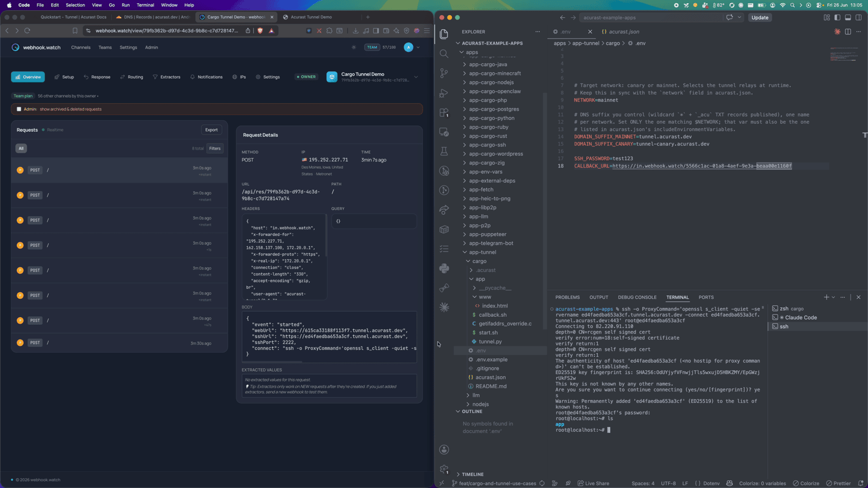The height and width of the screenshot is (488, 868).
Task: Export the requests list
Action: pos(212,130)
